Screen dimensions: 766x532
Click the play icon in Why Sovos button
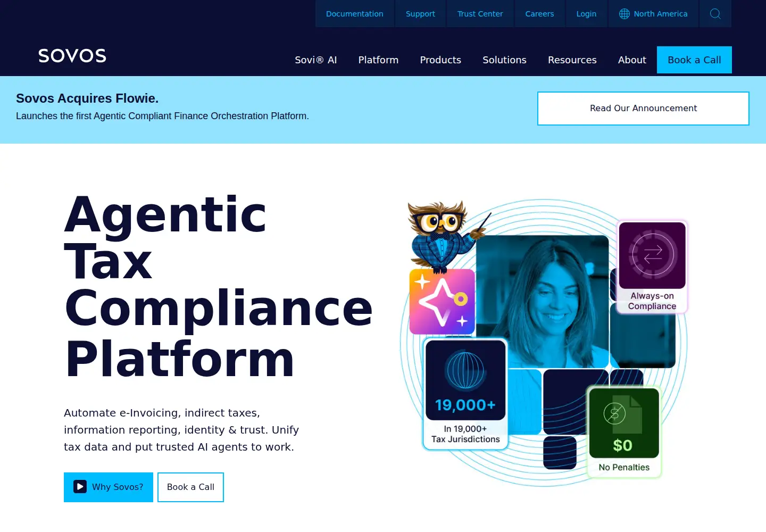[80, 487]
